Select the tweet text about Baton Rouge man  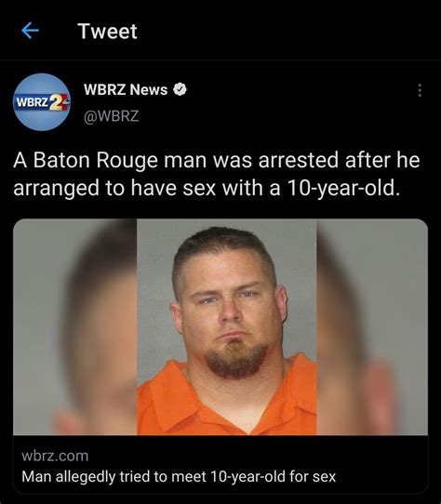217,174
